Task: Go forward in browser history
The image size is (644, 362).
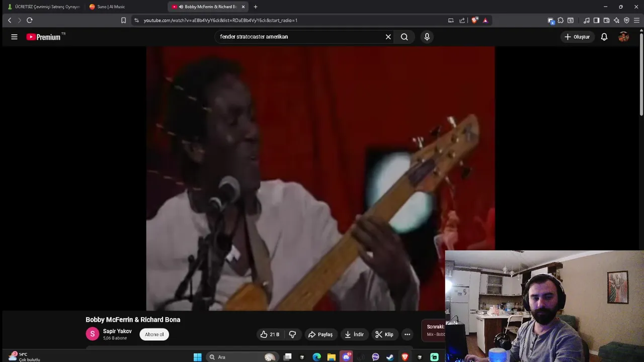Action: [20, 20]
